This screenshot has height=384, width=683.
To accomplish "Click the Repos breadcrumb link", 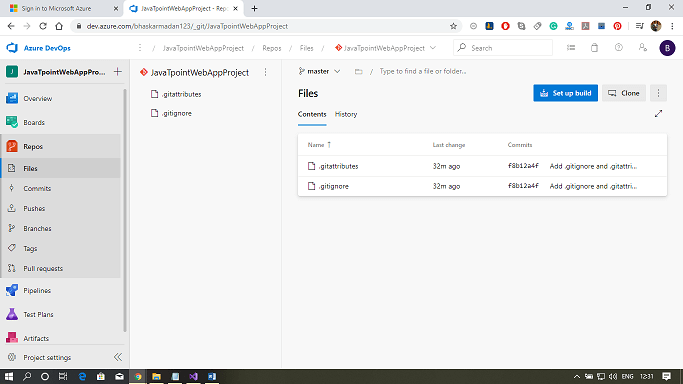I will [271, 48].
